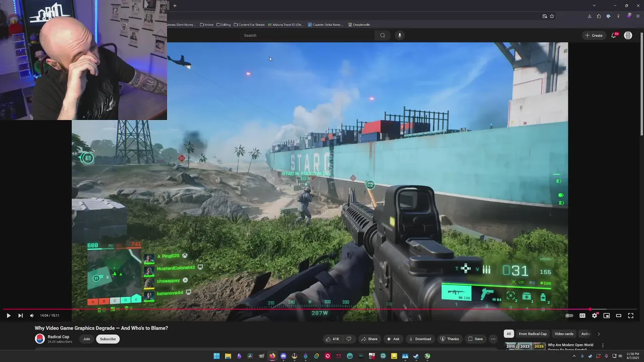Subscribe to Radical Cap
The height and width of the screenshot is (362, 644).
coord(108,339)
